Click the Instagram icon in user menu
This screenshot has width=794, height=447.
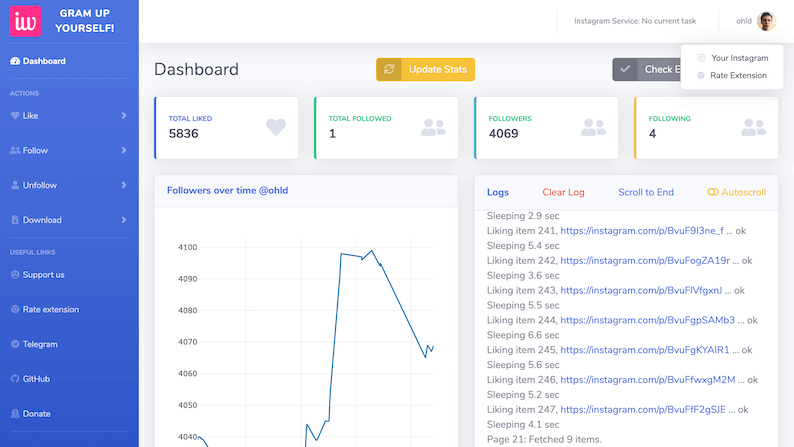701,58
